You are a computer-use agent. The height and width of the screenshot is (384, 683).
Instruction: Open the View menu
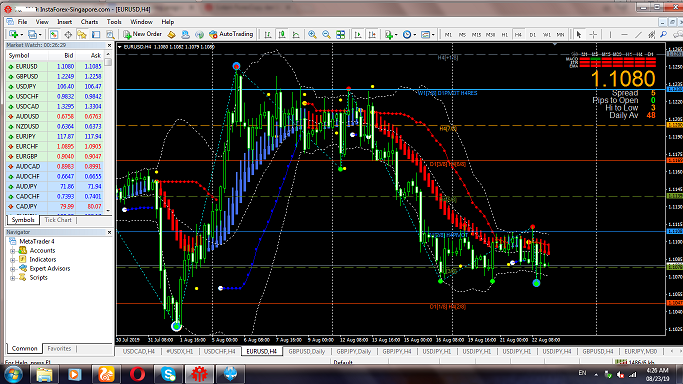point(42,22)
